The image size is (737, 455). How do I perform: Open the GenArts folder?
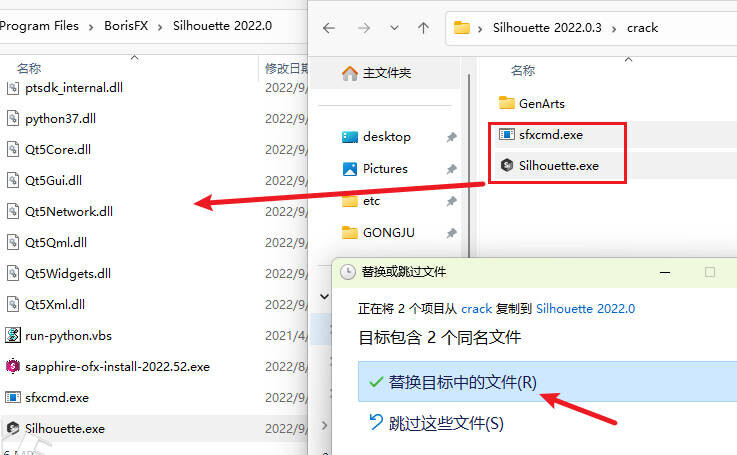pyautogui.click(x=543, y=103)
